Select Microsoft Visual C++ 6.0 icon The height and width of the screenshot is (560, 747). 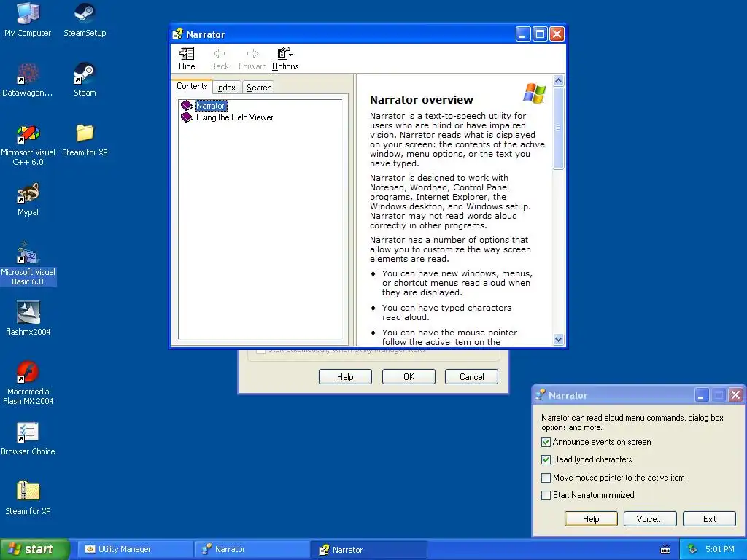[28, 145]
